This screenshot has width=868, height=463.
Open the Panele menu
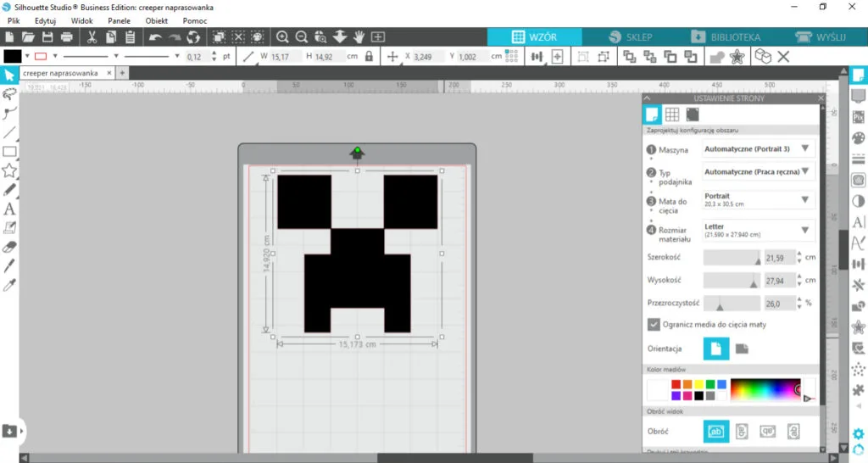click(119, 20)
